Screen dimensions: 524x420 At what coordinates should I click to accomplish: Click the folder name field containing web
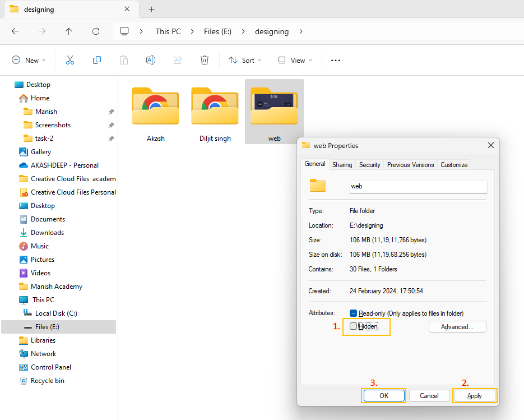pyautogui.click(x=418, y=186)
